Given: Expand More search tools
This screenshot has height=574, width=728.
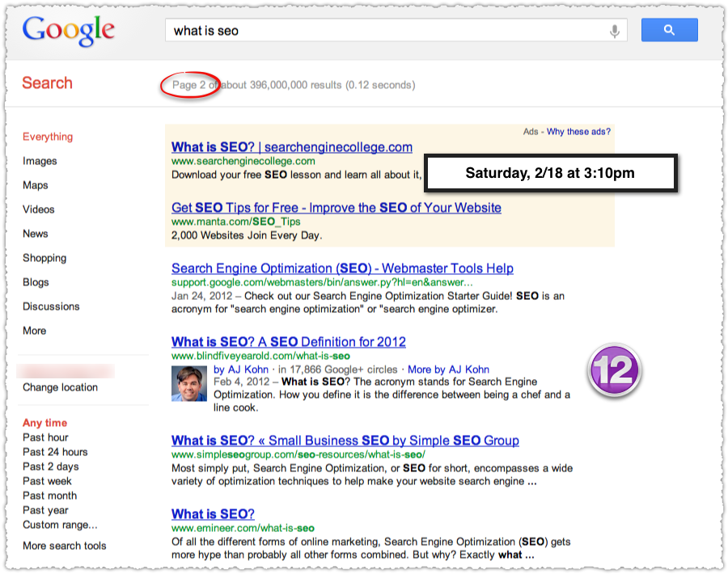Looking at the screenshot, I should point(65,546).
